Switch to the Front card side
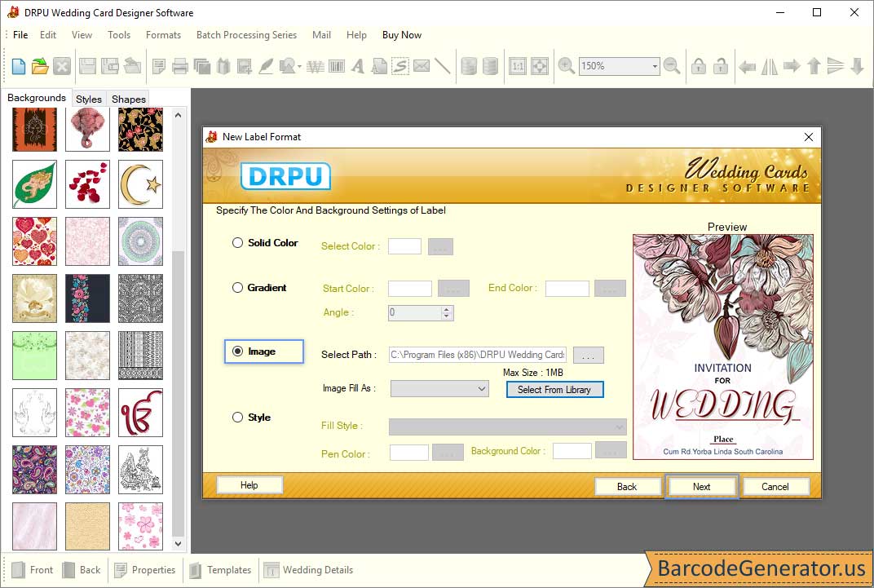Image resolution: width=874 pixels, height=588 pixels. [x=33, y=569]
